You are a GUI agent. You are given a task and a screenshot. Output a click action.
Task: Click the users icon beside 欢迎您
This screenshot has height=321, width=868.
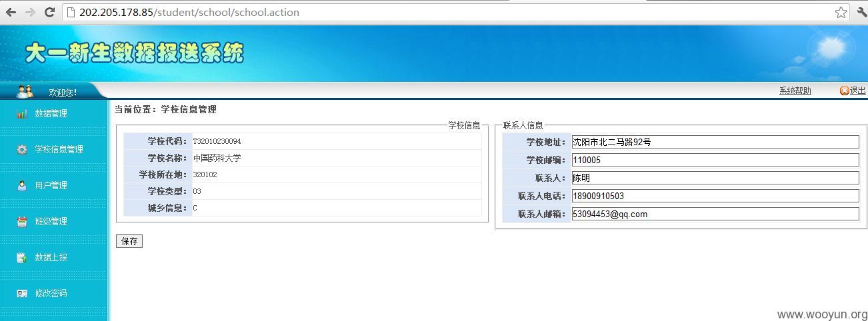[25, 91]
